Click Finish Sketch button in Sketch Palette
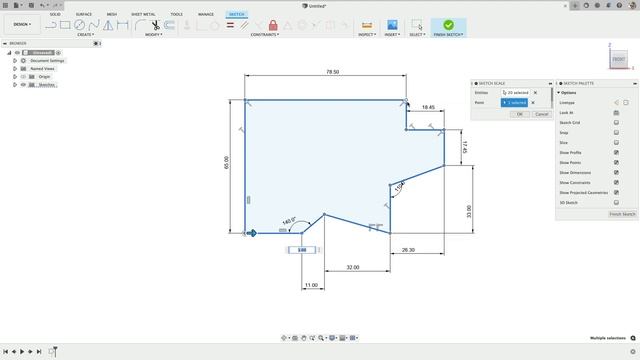This screenshot has height=360, width=640. coord(622,214)
